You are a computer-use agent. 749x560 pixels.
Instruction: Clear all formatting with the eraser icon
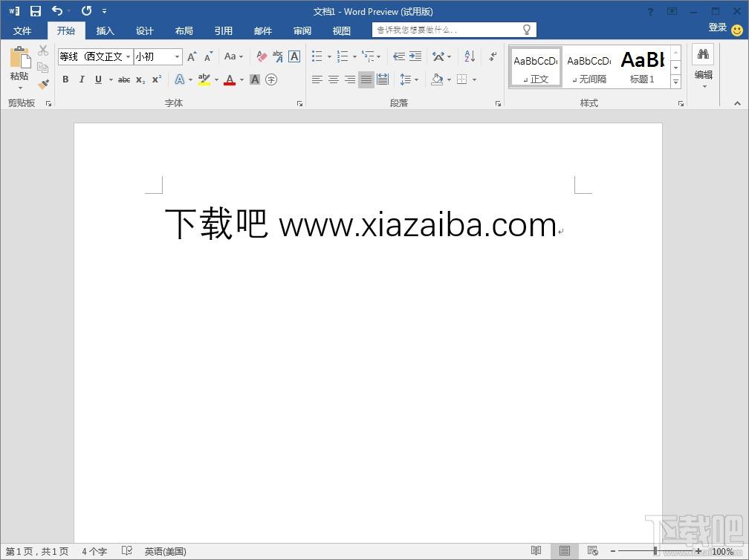pos(262,56)
